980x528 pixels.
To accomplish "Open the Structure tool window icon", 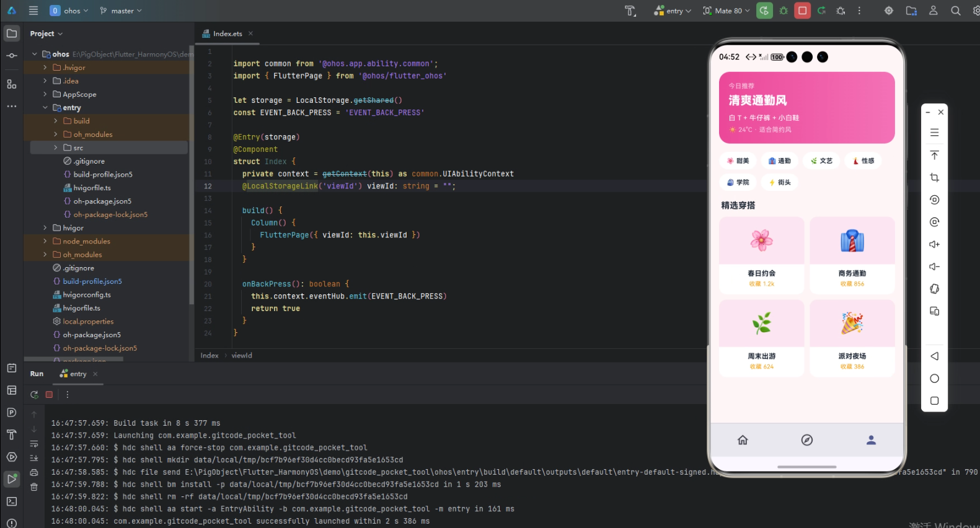I will pyautogui.click(x=12, y=84).
